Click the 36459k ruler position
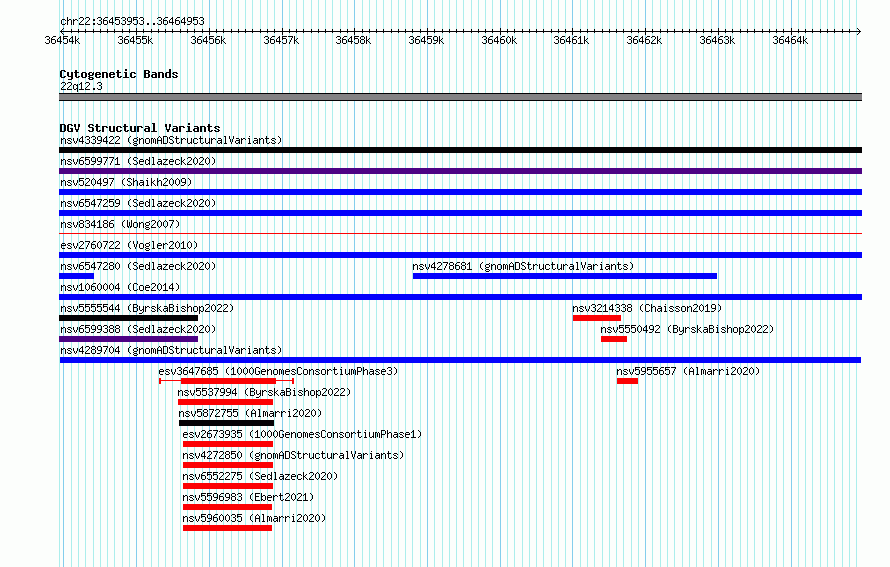The width and height of the screenshot is (890, 567). (426, 40)
